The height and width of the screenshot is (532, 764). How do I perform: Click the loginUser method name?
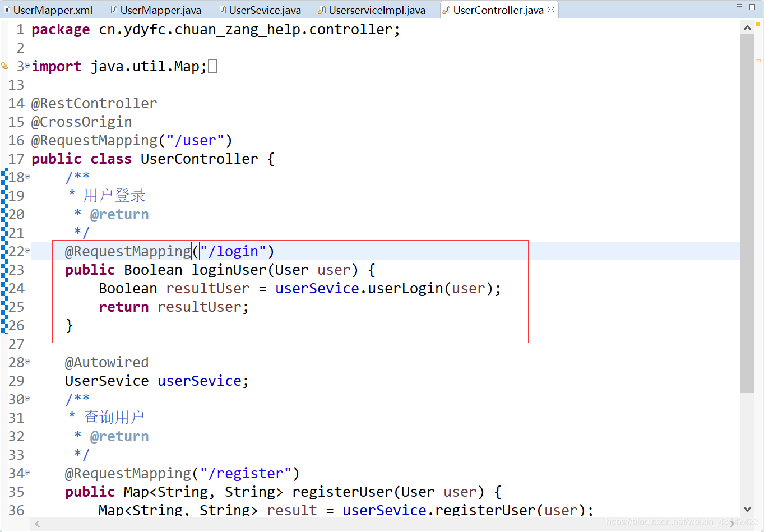(229, 270)
